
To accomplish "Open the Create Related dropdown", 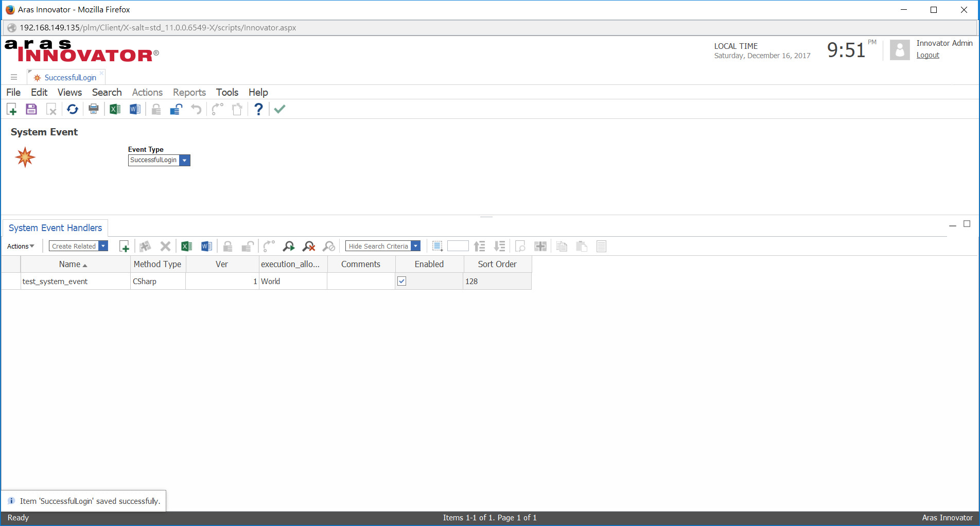I will tap(103, 246).
